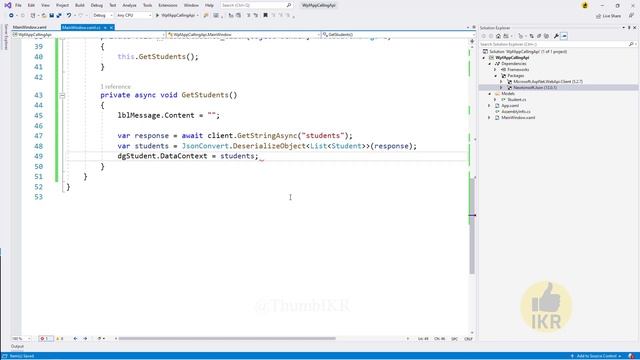
Task: Collapse the GetStudents method outline toggle
Action: 62,96
